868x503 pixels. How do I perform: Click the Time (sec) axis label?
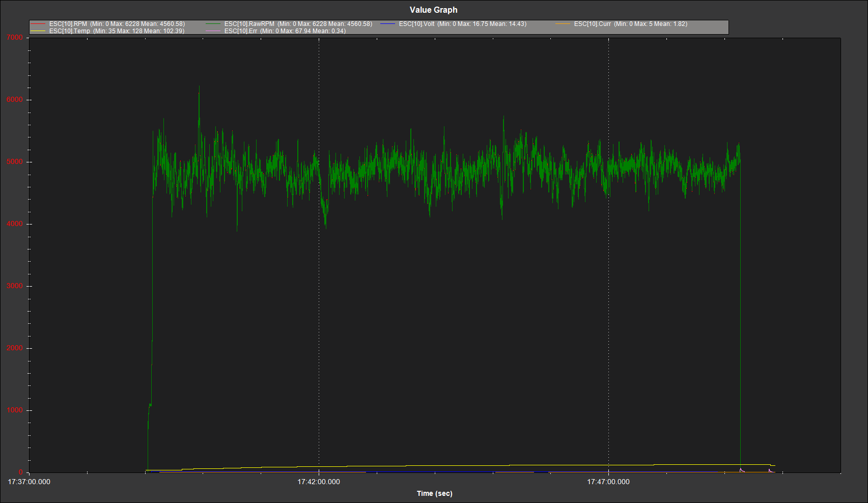click(x=435, y=493)
